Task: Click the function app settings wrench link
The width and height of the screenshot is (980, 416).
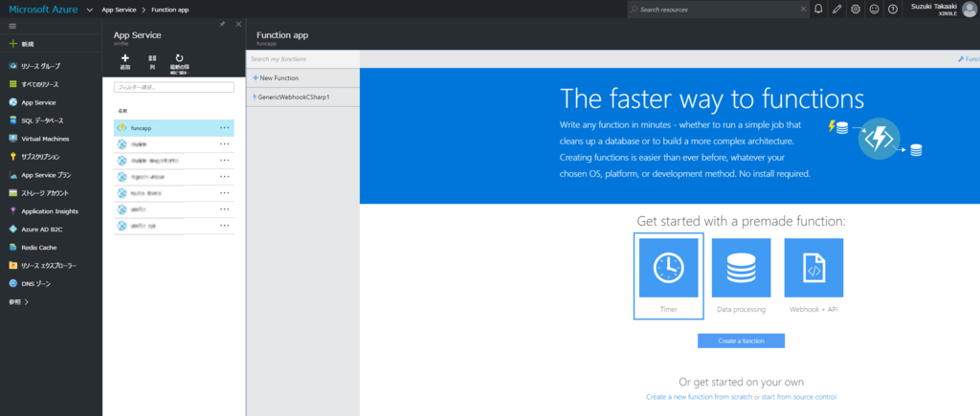Action: [969, 59]
